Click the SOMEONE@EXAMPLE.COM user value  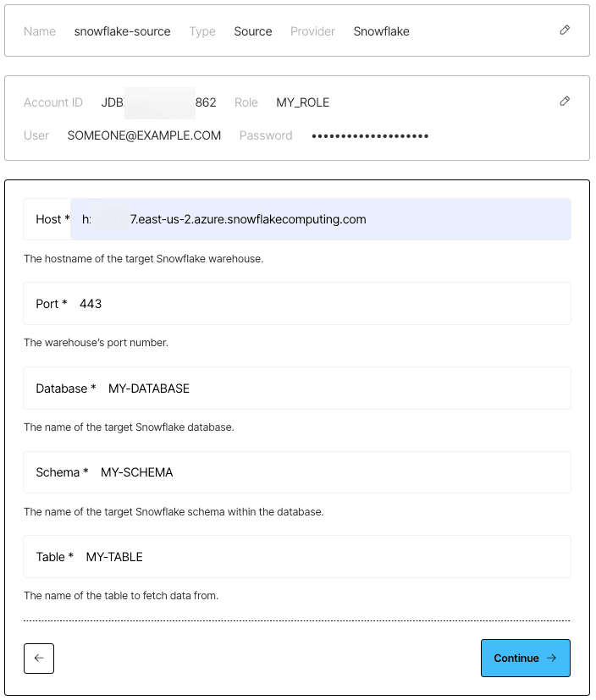[144, 135]
